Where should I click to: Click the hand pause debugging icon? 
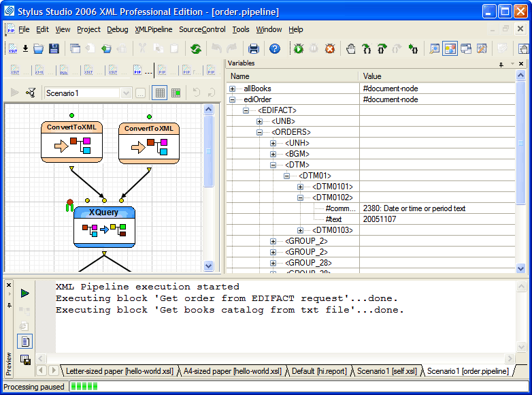[351, 49]
